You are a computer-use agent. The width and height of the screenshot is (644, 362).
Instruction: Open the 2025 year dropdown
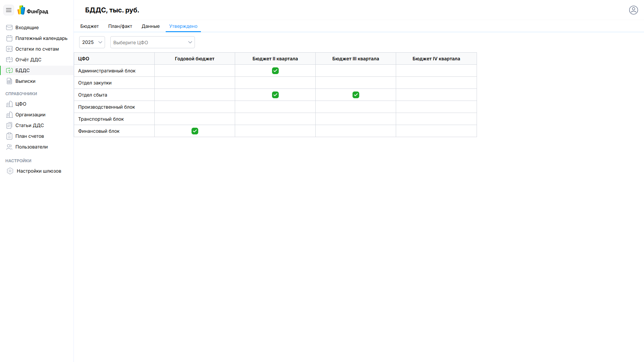pos(92,42)
